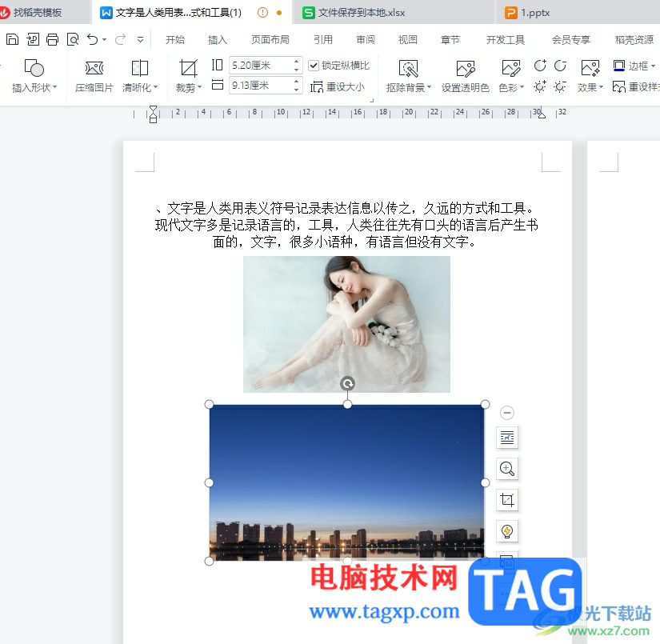Switch to the 页面布局 tab
The width and height of the screenshot is (660, 644).
click(270, 39)
